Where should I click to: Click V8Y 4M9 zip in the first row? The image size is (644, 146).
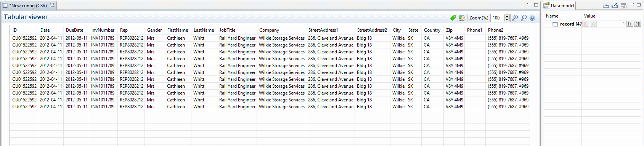454,38
